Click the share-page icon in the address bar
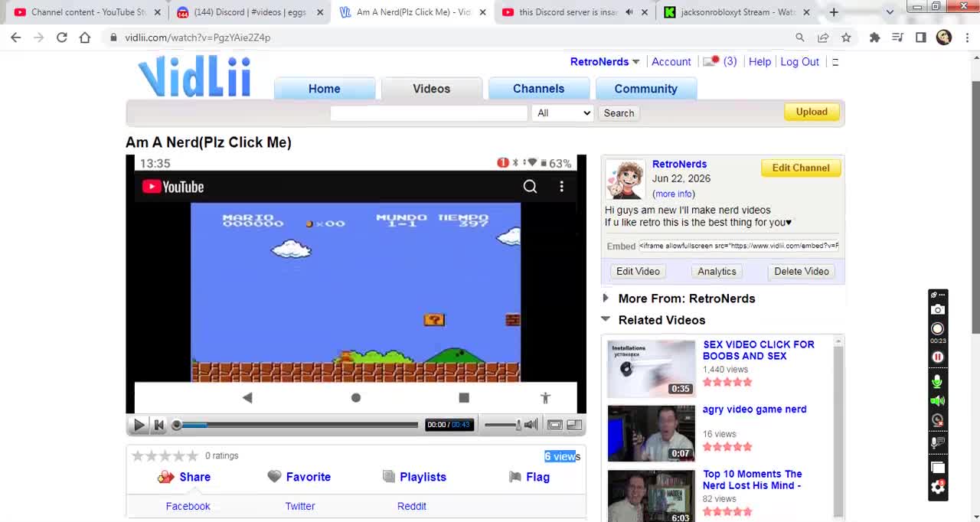Viewport: 980px width, 522px height. 823,38
